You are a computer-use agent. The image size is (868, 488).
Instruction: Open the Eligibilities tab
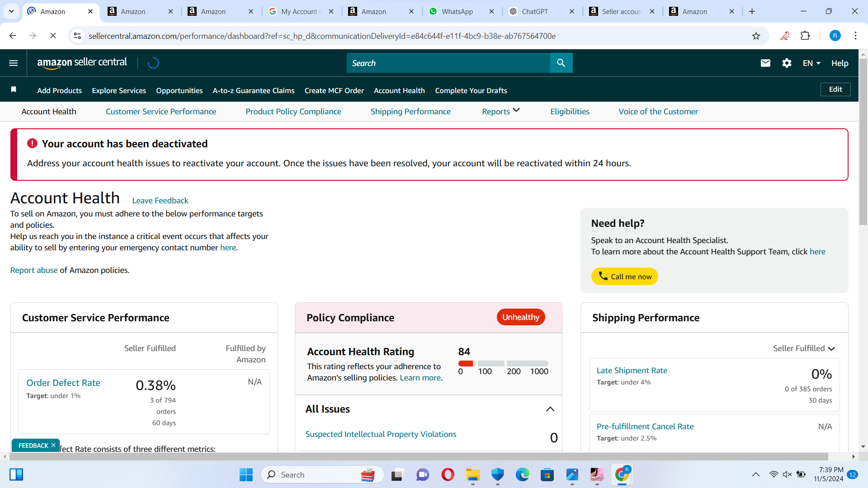point(570,111)
